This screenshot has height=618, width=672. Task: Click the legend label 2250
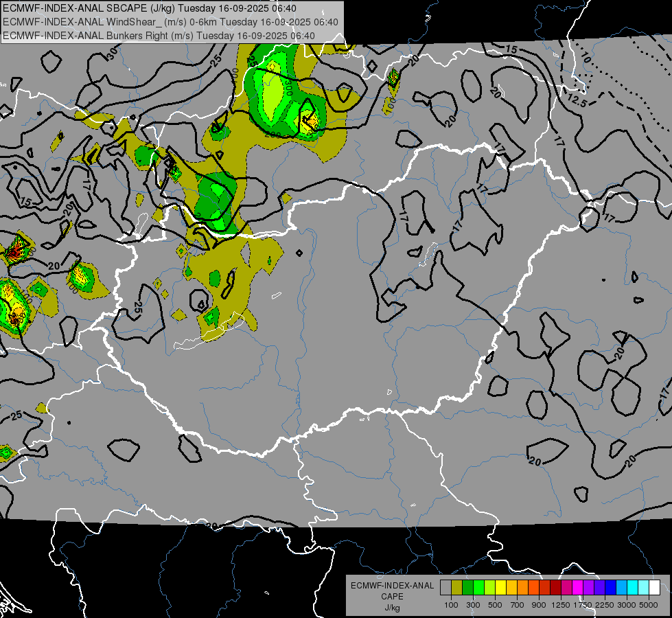click(605, 605)
